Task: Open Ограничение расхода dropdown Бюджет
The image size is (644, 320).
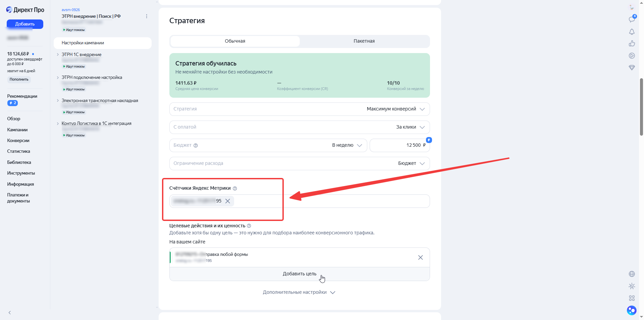Action: click(x=300, y=164)
